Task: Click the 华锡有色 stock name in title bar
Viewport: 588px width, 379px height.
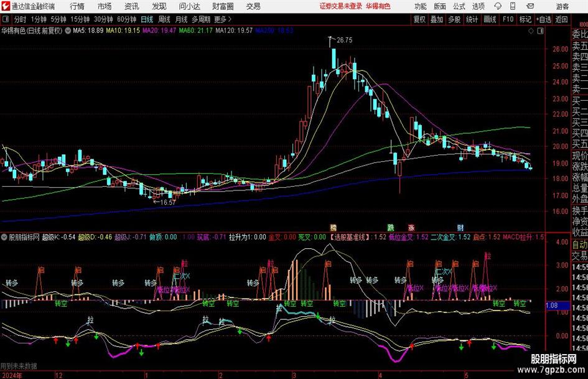Action: tap(378, 6)
